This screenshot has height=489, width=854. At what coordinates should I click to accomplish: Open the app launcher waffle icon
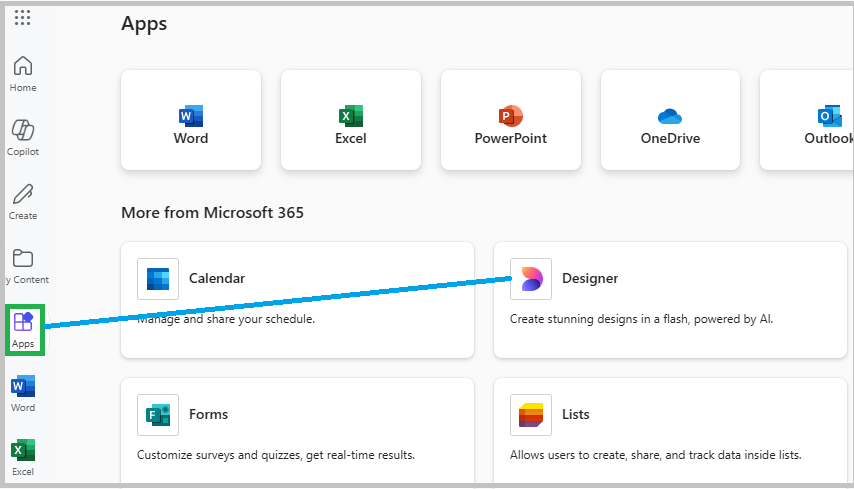(22, 18)
